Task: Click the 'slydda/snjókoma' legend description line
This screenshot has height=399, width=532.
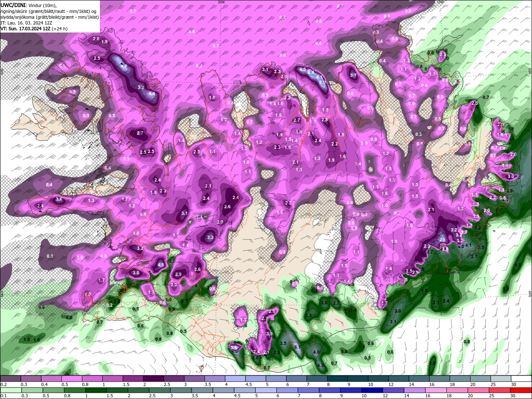Action: pyautogui.click(x=49, y=17)
